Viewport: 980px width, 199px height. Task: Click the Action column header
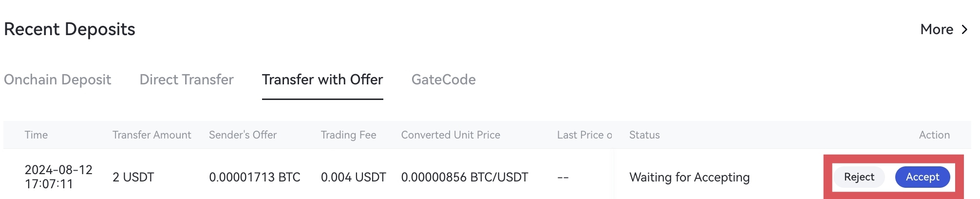click(x=934, y=135)
